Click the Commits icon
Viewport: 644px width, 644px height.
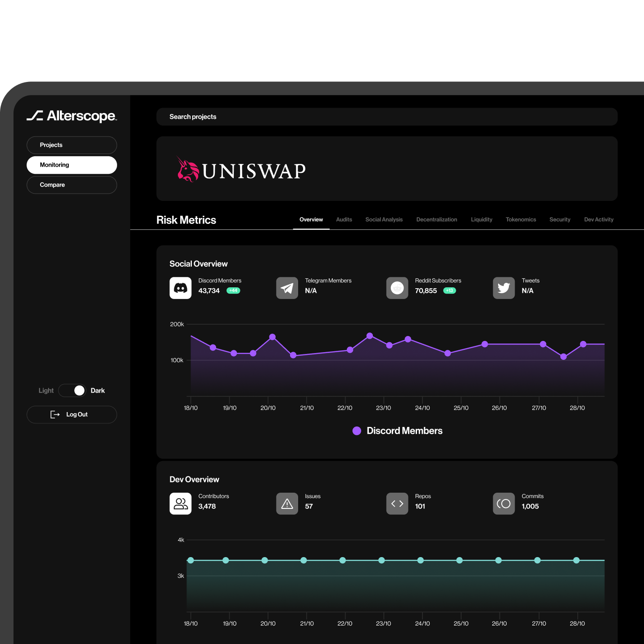(504, 503)
